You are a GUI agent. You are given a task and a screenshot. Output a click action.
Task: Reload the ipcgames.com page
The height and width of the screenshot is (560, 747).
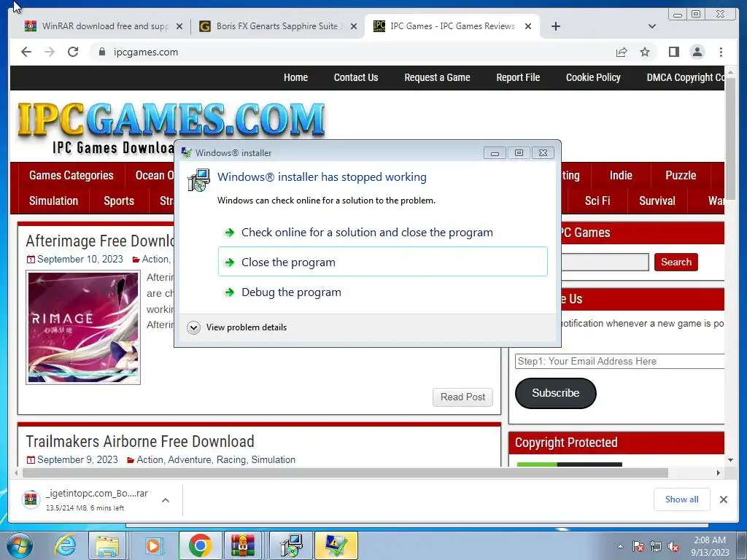tap(73, 52)
